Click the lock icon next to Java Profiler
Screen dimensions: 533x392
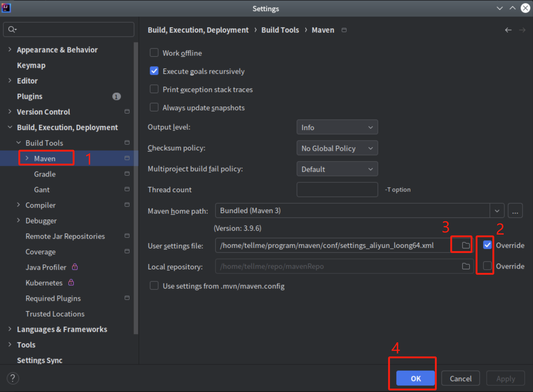pos(75,267)
